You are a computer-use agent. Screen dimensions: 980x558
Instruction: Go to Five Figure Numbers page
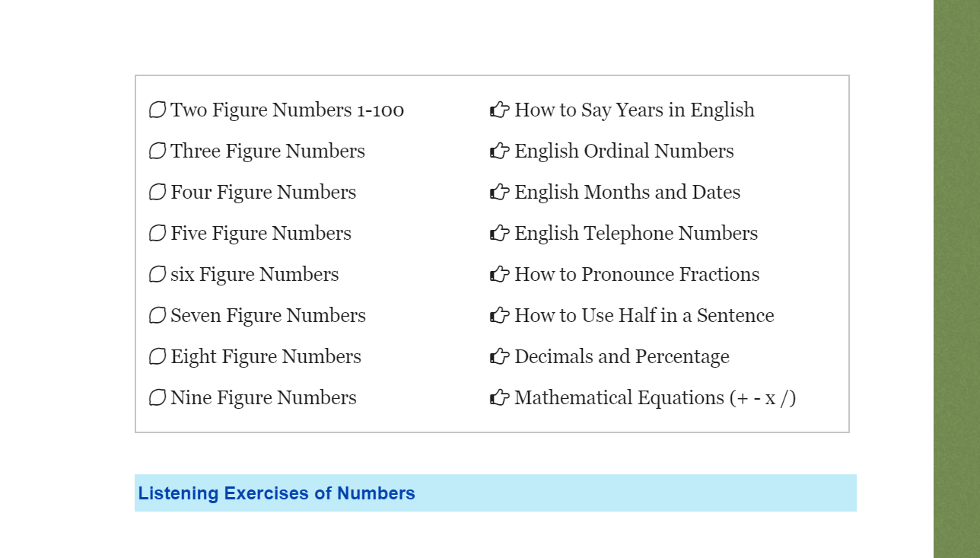pos(261,234)
